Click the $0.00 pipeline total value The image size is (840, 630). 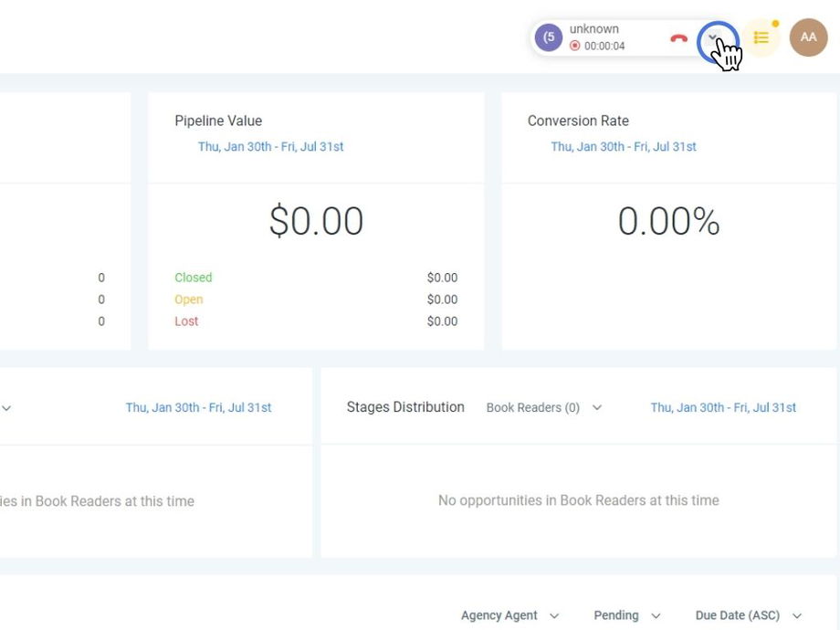[316, 222]
